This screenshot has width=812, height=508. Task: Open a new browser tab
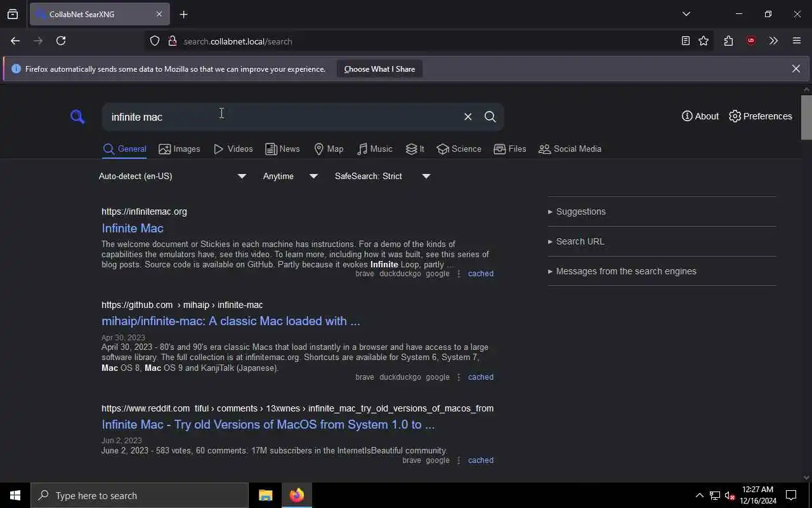pos(183,14)
